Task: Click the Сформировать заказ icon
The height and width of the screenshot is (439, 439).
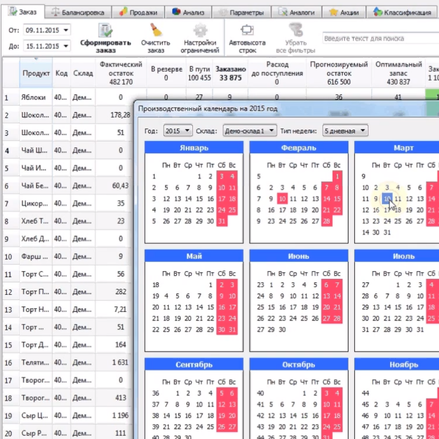Action: point(106,31)
